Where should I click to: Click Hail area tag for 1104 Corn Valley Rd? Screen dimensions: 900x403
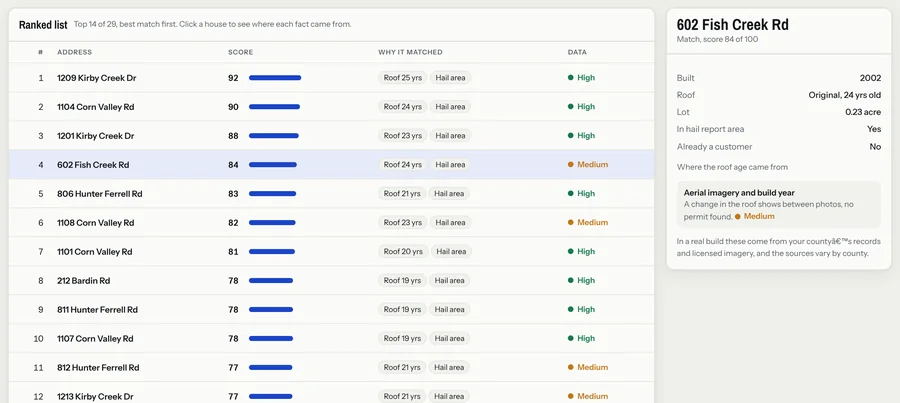click(450, 107)
